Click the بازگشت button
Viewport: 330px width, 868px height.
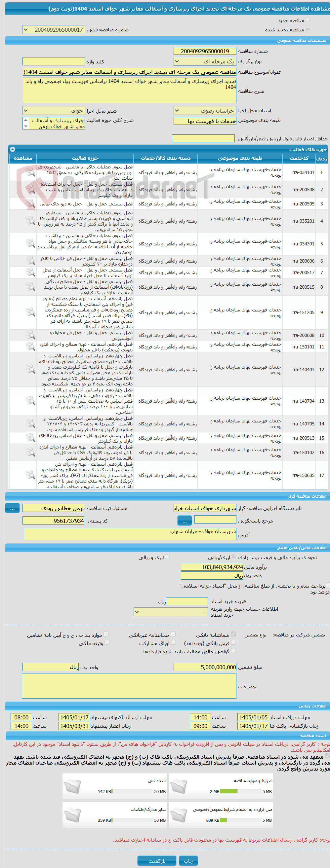(157, 861)
